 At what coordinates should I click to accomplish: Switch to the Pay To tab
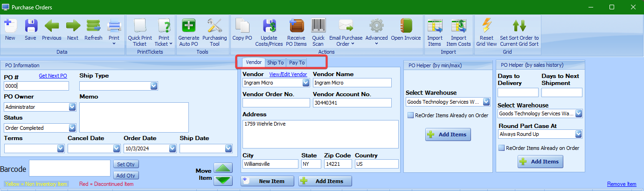tap(297, 63)
